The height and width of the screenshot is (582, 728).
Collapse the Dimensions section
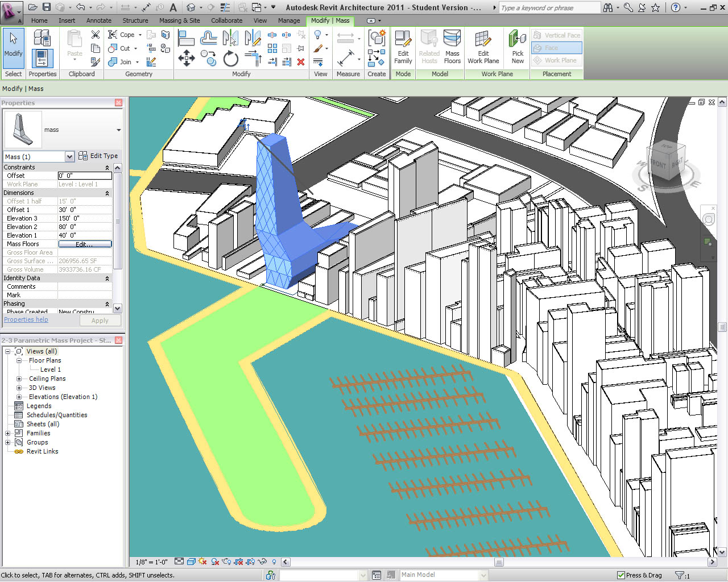pyautogui.click(x=107, y=193)
